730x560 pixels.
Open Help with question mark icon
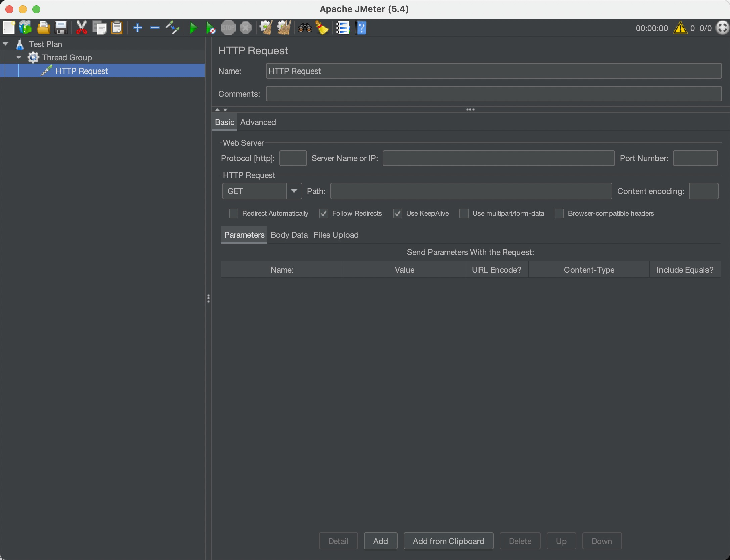point(361,28)
